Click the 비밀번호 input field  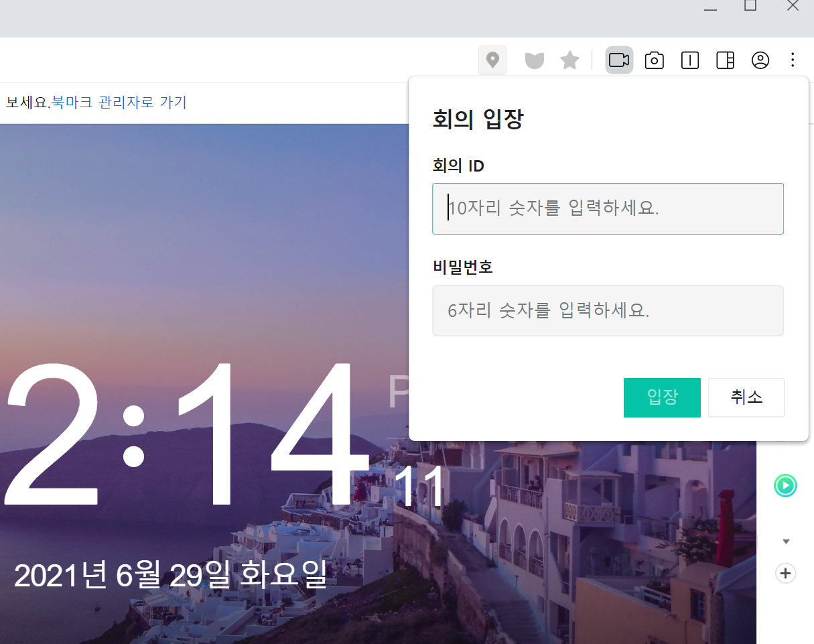point(608,311)
